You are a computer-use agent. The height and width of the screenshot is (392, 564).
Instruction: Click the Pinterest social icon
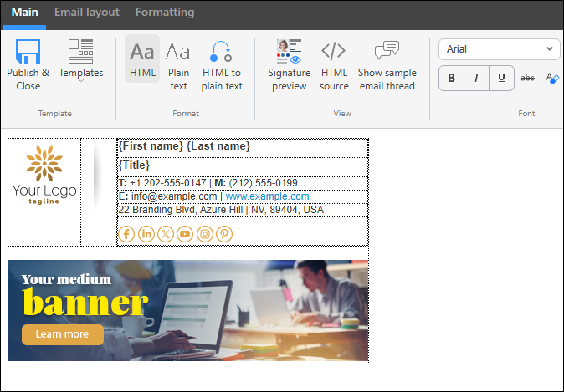point(224,234)
